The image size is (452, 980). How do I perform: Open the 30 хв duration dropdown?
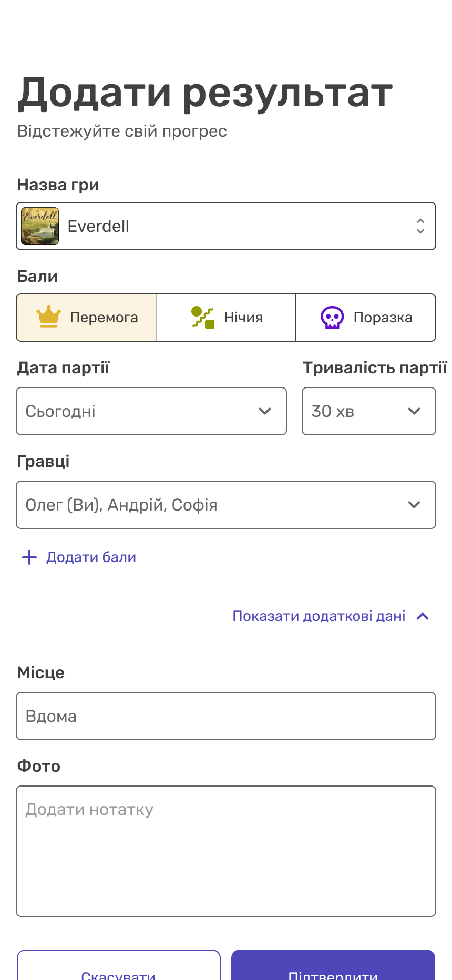pos(369,411)
